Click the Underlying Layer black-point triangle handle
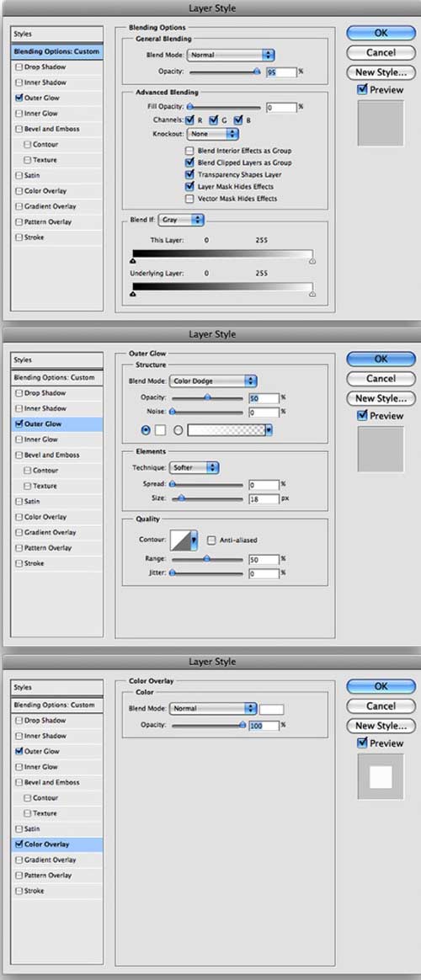The width and height of the screenshot is (421, 980). click(133, 293)
